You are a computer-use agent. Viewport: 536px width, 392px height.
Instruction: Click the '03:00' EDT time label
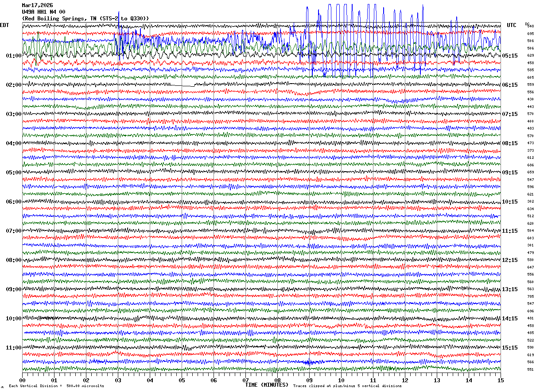point(14,114)
